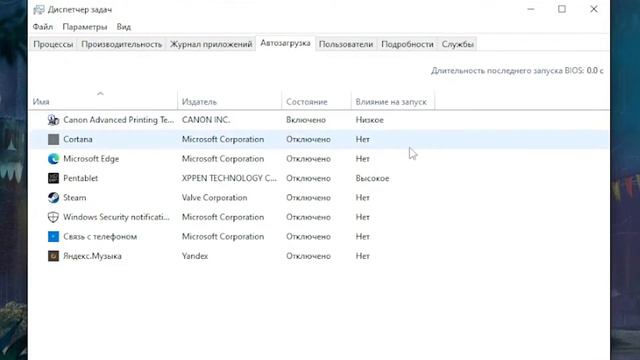
Task: Click the Яндекс.Музыка icon
Action: click(53, 256)
